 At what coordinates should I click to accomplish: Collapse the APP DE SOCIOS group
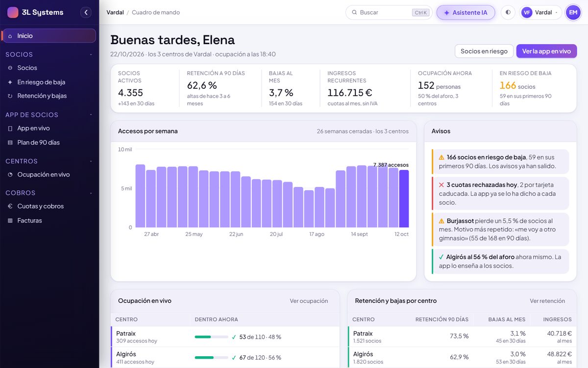[x=91, y=115]
